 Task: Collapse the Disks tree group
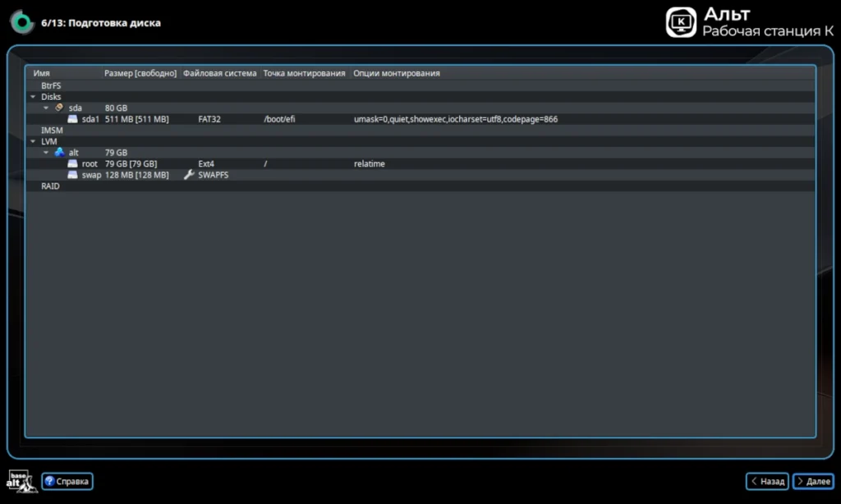pyautogui.click(x=33, y=97)
